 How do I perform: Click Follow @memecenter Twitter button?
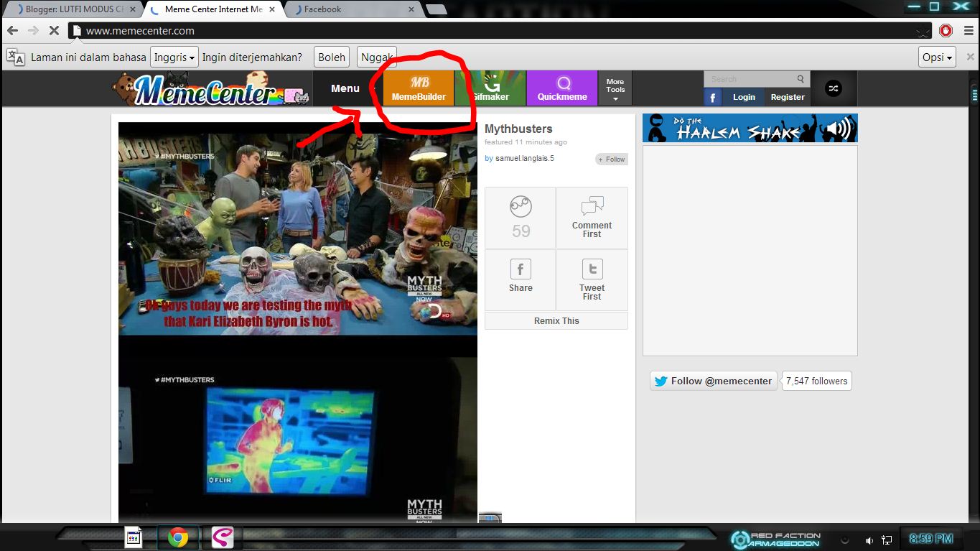tap(714, 381)
